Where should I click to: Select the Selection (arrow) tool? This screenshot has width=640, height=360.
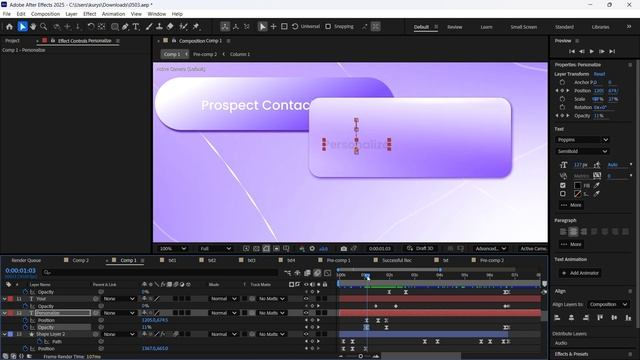click(x=22, y=27)
